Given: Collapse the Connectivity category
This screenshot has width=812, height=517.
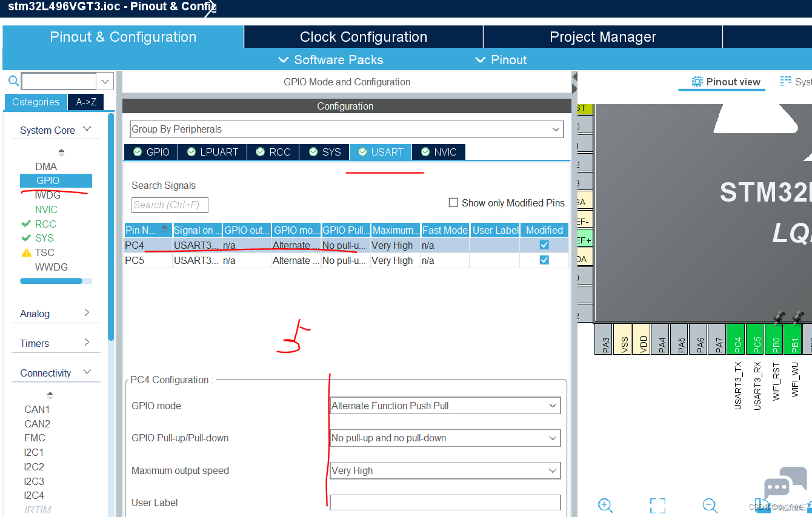Looking at the screenshot, I should pos(87,372).
